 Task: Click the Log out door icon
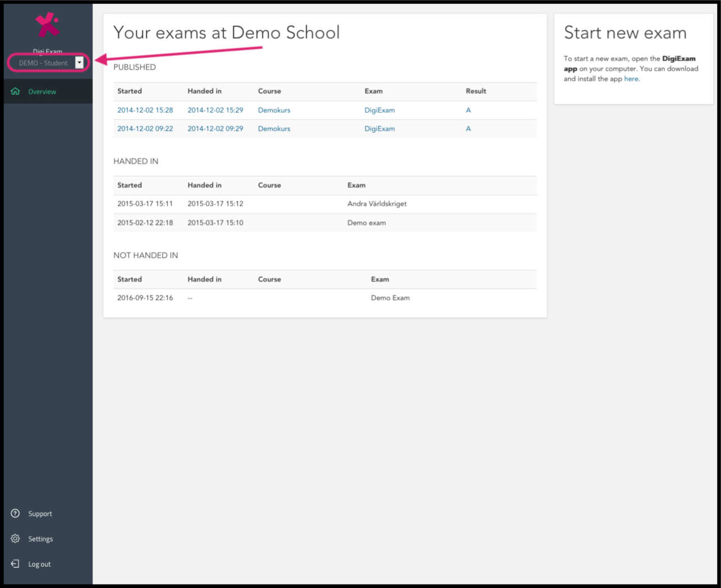[15, 564]
